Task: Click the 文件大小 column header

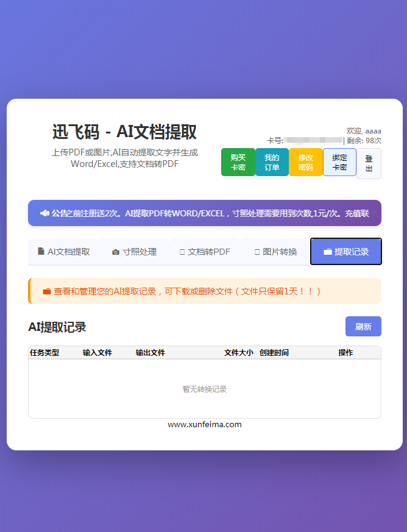Action: pos(239,352)
